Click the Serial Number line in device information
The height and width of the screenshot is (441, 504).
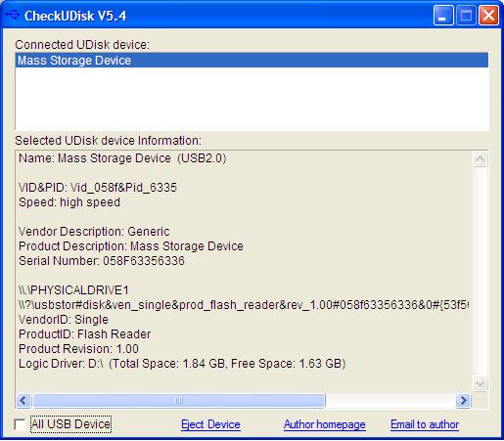(x=102, y=261)
